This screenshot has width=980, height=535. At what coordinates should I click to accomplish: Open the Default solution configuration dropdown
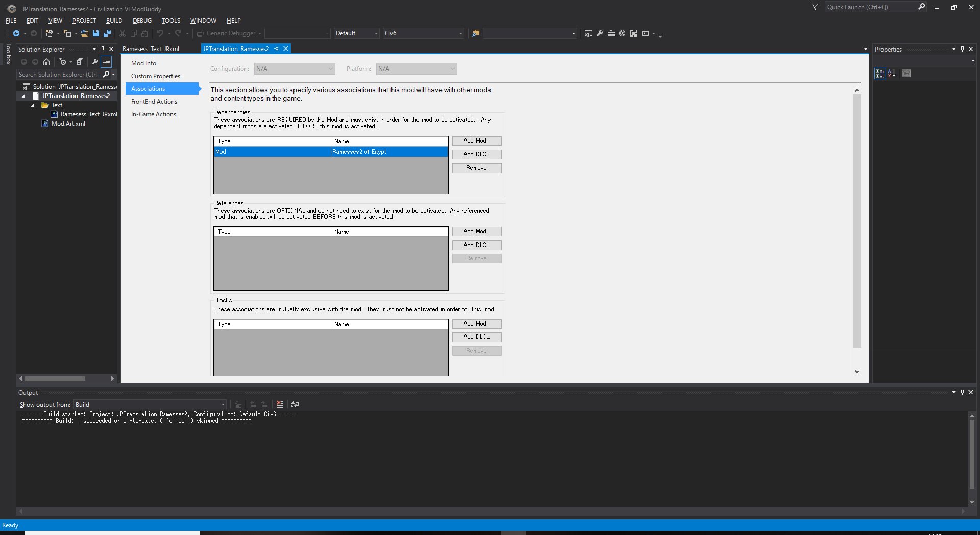356,33
